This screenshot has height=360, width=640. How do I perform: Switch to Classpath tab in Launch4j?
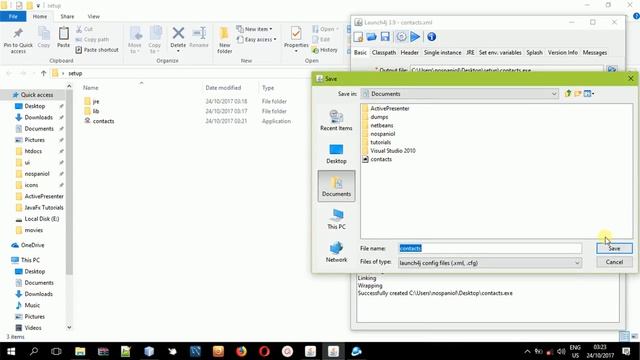point(384,53)
